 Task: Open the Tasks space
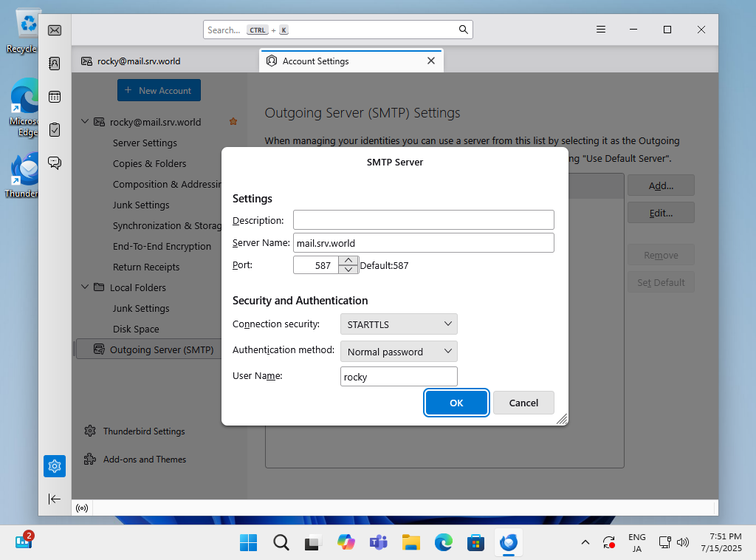click(x=54, y=130)
